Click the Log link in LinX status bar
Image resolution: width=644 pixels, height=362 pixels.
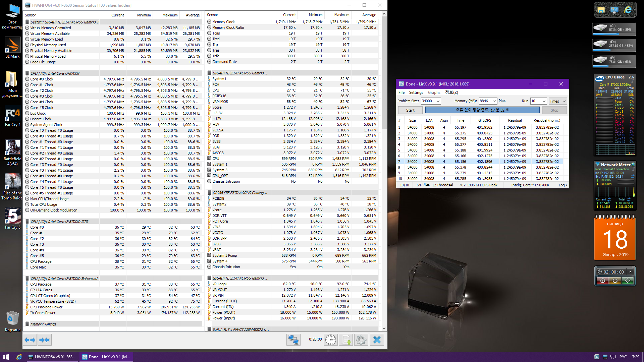point(562,185)
